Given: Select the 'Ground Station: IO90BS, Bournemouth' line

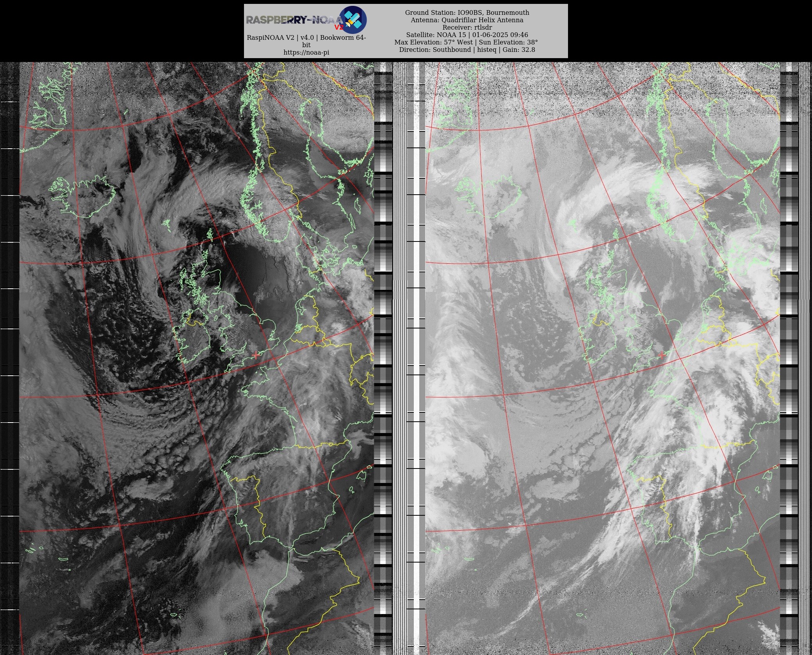Looking at the screenshot, I should click(x=467, y=12).
